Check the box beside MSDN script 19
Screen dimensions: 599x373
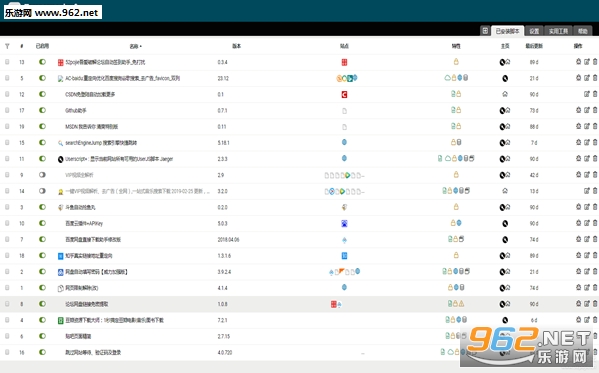pyautogui.click(x=7, y=126)
